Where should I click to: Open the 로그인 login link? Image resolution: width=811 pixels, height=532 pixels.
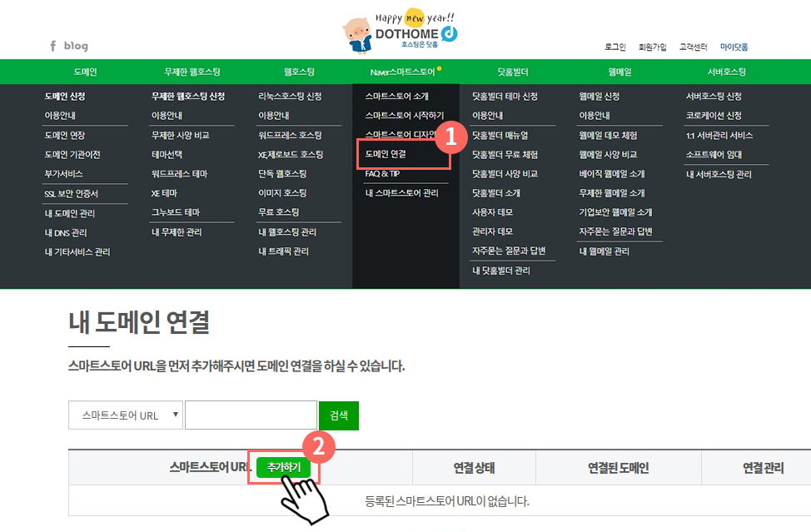tap(615, 47)
